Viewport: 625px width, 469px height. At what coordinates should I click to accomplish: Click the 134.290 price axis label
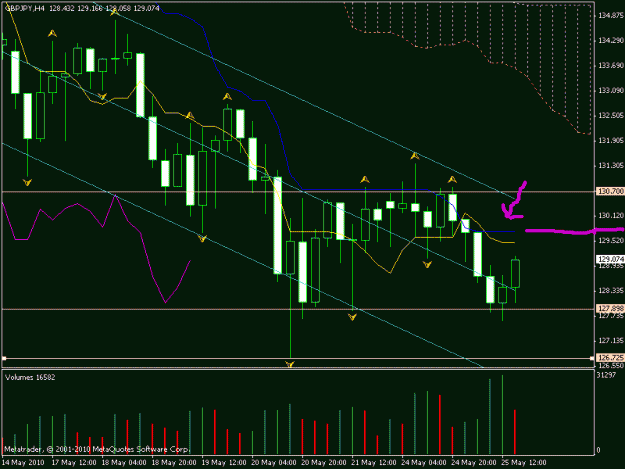pos(611,41)
